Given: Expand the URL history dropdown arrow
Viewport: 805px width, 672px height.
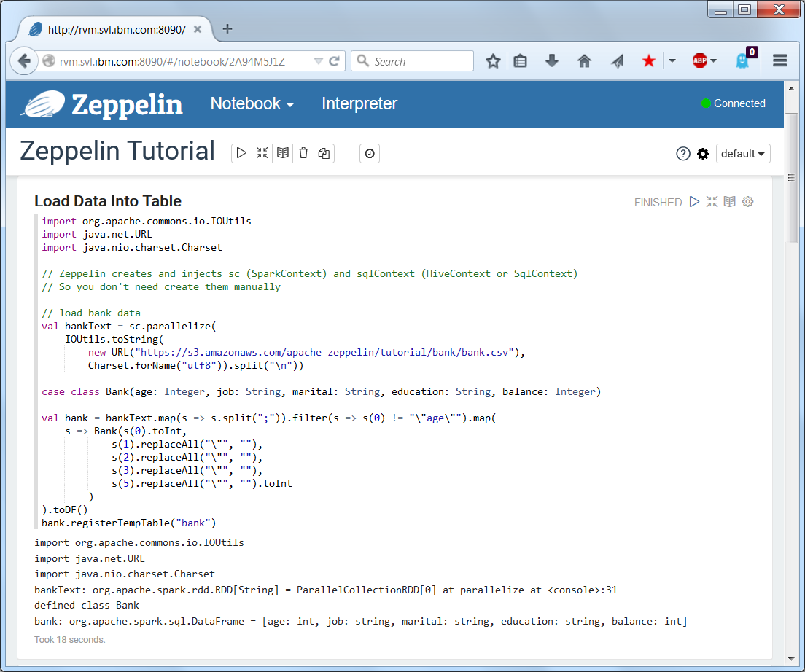Looking at the screenshot, I should pyautogui.click(x=319, y=61).
